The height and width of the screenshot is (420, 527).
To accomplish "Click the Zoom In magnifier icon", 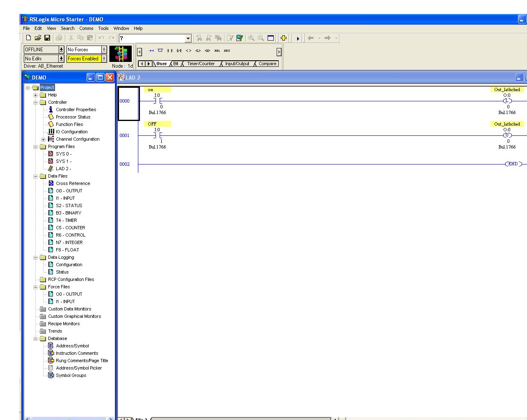I will [251, 38].
